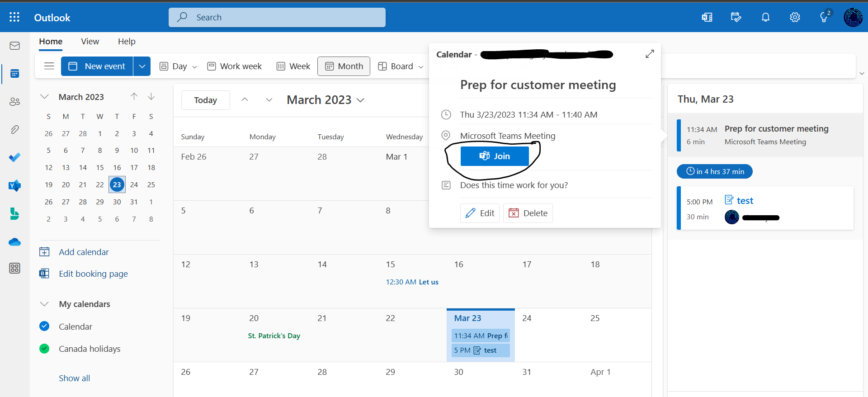
Task: Open account profile picture menu
Action: [x=853, y=17]
